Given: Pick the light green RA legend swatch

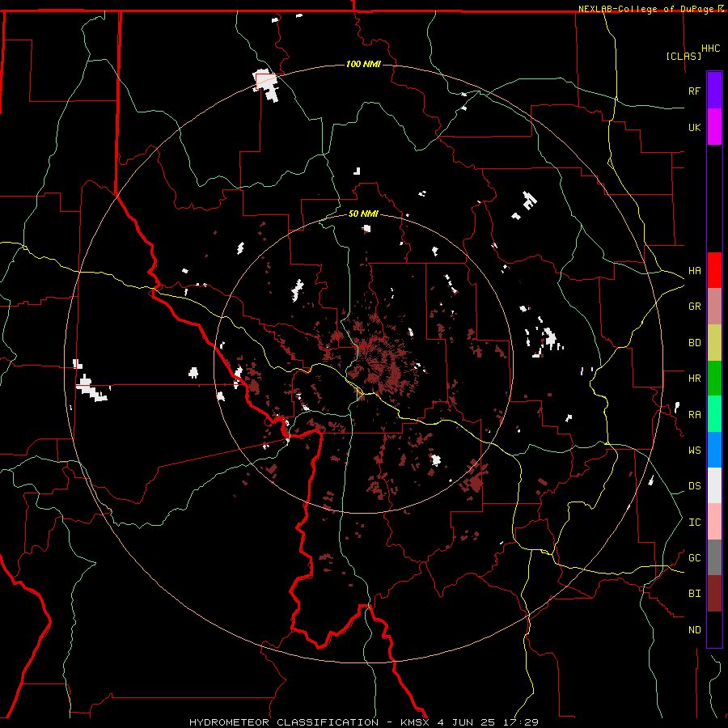Looking at the screenshot, I should point(714,414).
